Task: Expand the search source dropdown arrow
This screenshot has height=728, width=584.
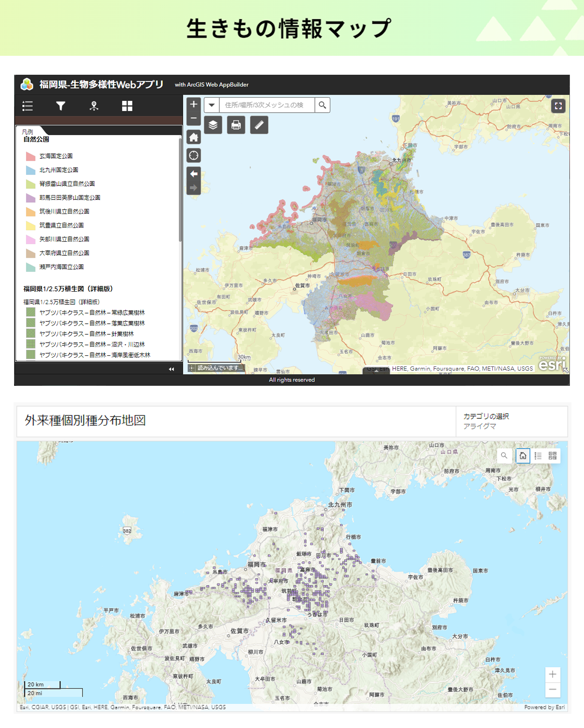Action: 211,105
